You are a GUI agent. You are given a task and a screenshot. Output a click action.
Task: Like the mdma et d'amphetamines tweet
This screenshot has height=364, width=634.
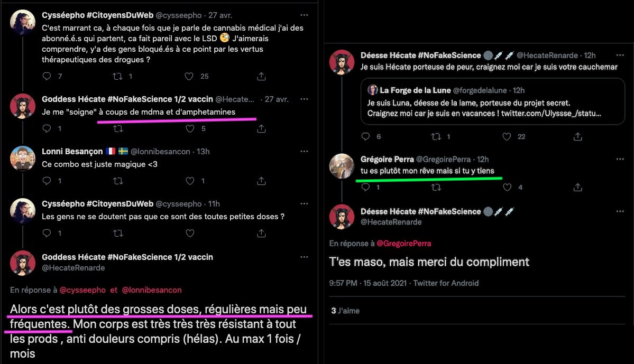[189, 128]
